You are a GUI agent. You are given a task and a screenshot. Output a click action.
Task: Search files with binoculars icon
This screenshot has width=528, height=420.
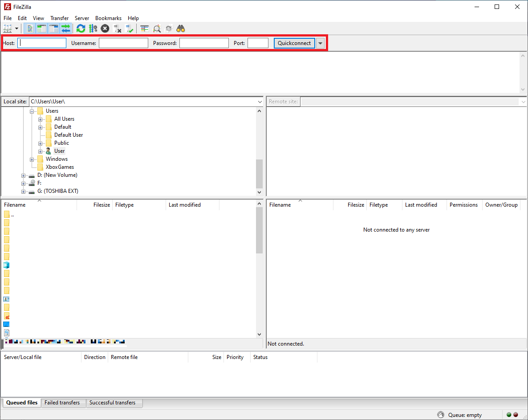[x=181, y=29]
